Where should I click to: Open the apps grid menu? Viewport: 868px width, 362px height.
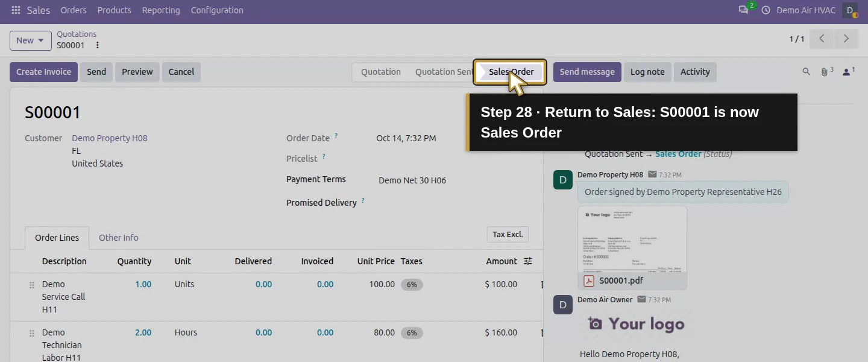[x=16, y=10]
